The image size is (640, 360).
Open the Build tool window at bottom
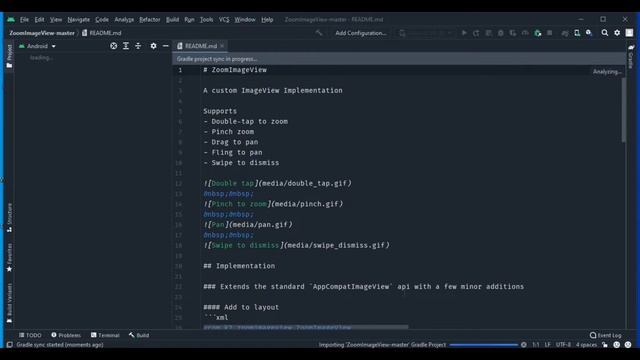tap(139, 335)
